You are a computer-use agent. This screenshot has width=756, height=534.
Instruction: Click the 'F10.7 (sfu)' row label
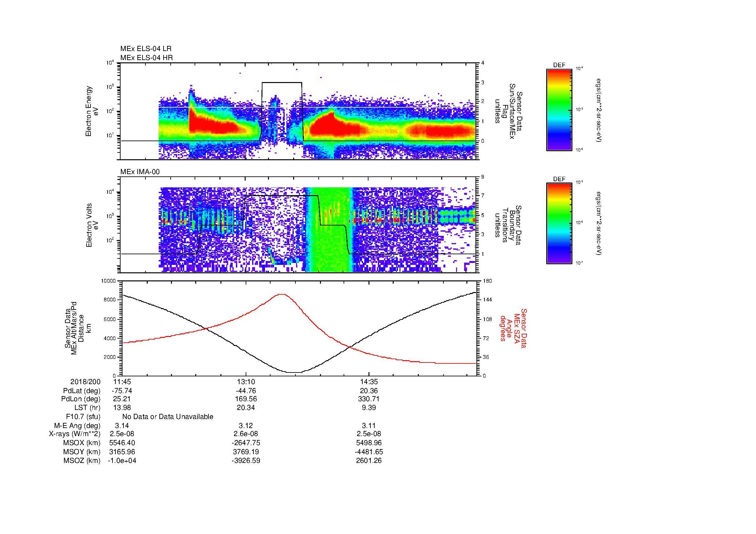point(83,417)
